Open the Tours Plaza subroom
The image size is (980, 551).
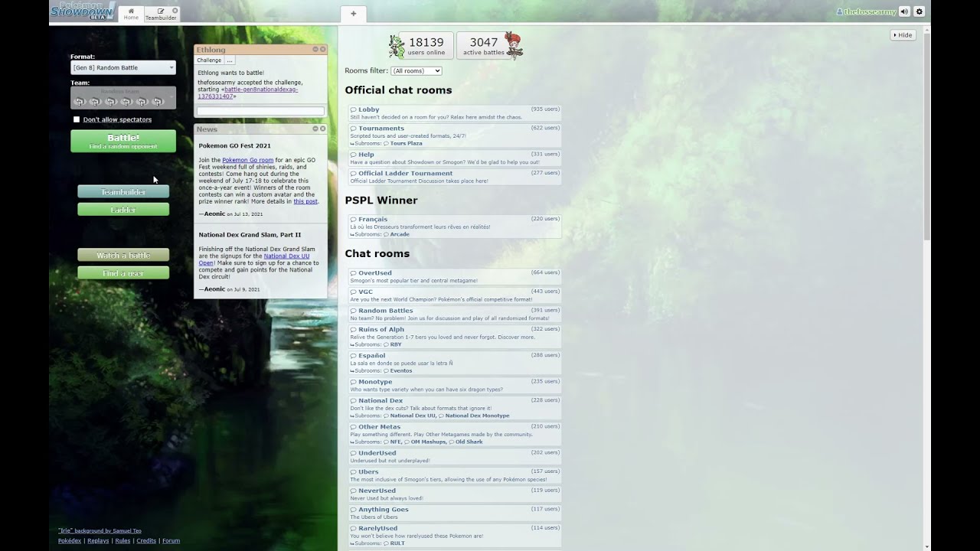coord(406,143)
